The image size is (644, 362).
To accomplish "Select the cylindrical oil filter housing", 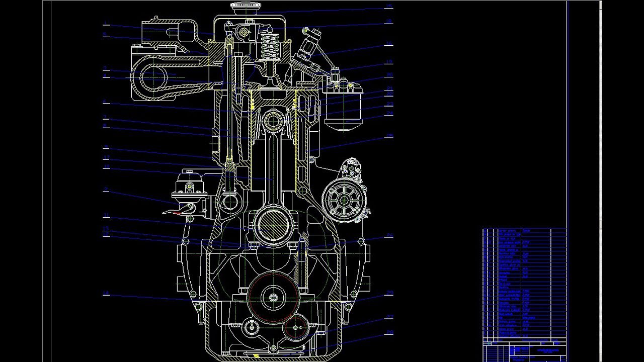I will [x=344, y=105].
